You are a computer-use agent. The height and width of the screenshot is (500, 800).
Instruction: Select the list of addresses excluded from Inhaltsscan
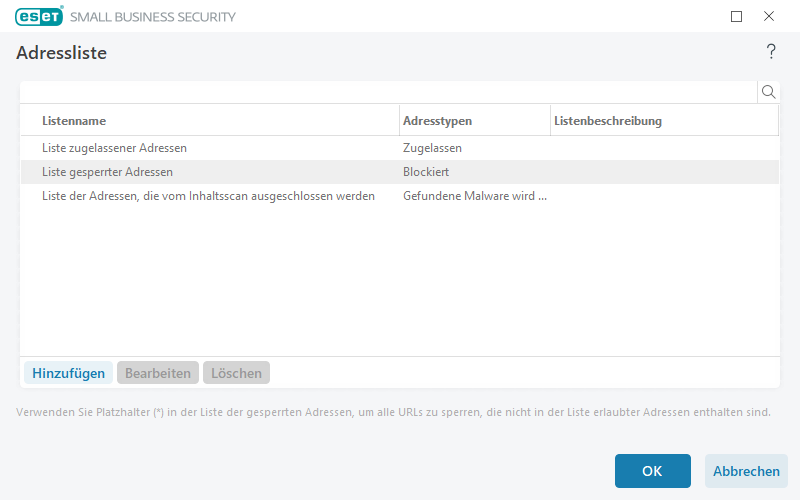208,196
